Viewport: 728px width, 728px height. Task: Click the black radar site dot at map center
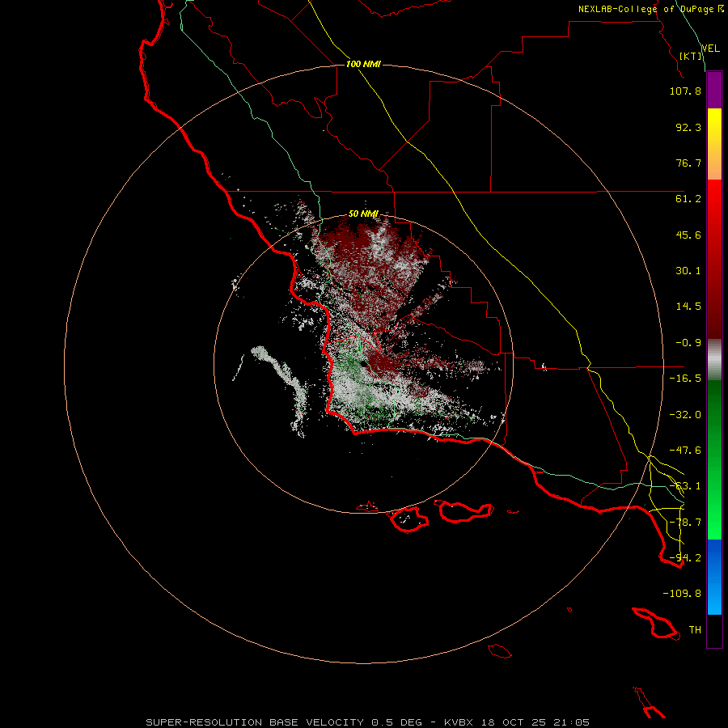pyautogui.click(x=363, y=365)
